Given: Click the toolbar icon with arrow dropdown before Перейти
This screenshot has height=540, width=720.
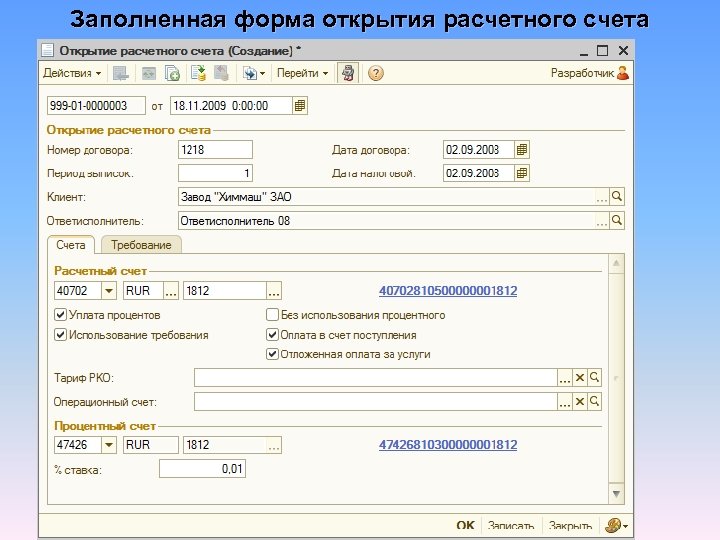Looking at the screenshot, I should (x=254, y=73).
